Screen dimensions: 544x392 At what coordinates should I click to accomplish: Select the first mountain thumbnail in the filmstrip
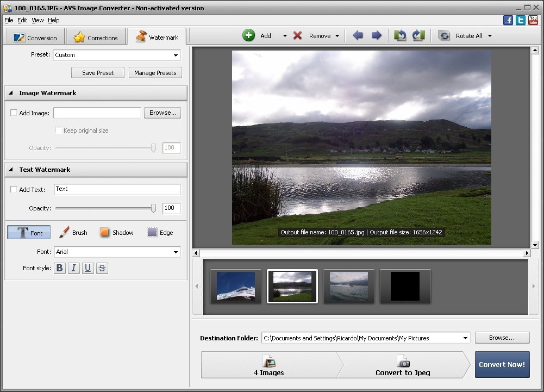(x=235, y=286)
